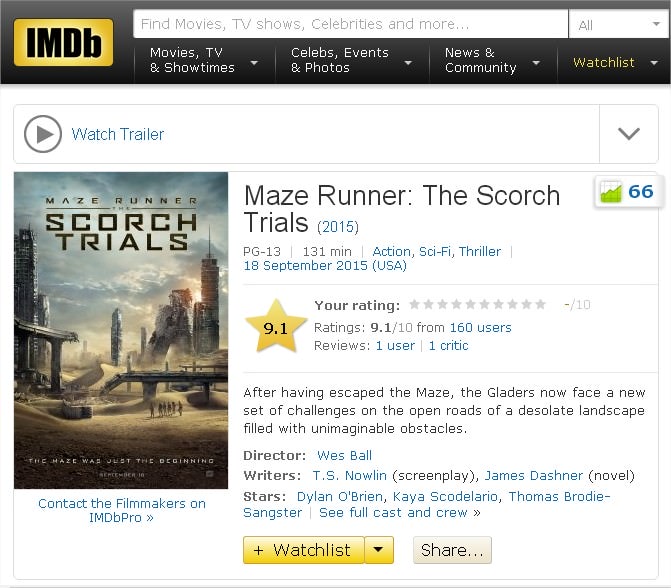Rate the movie with the first star

pyautogui.click(x=414, y=304)
